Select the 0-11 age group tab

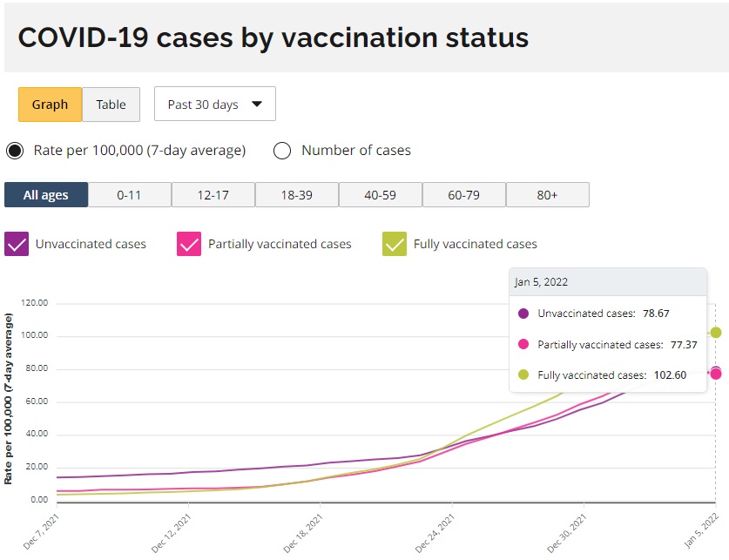[129, 195]
